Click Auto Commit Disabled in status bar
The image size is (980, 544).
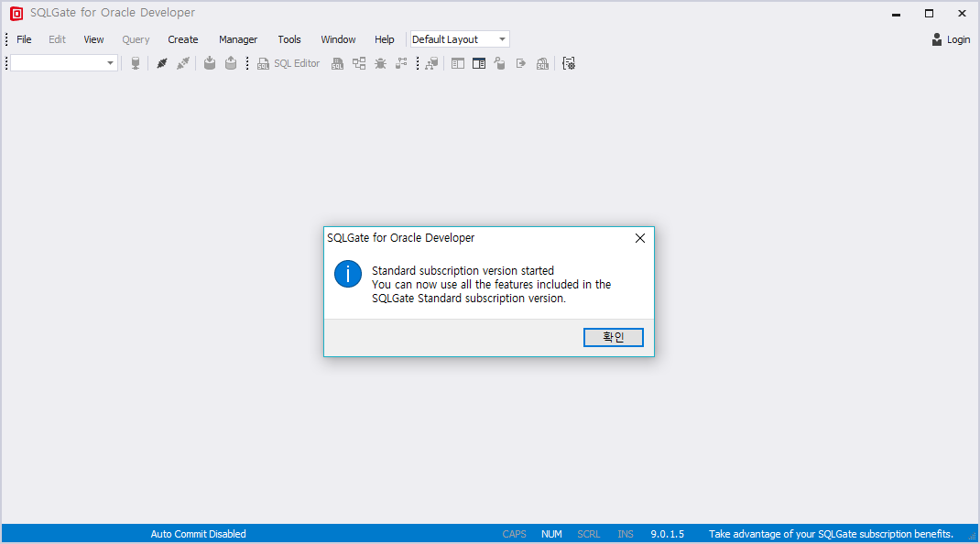(x=198, y=534)
